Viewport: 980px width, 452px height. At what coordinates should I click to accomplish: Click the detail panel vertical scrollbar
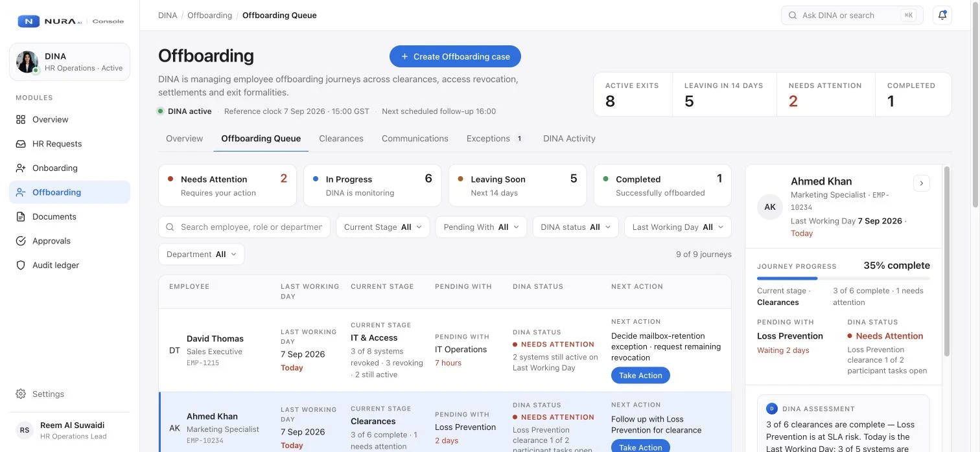[x=946, y=261]
